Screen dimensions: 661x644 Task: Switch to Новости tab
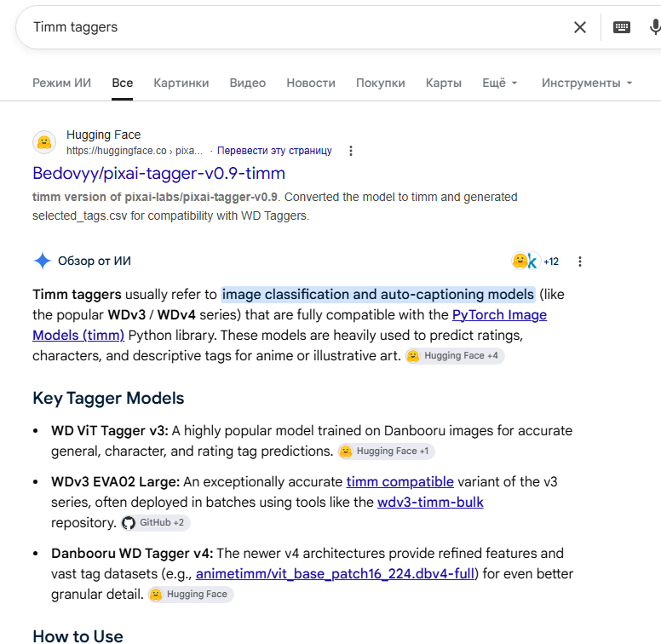pyautogui.click(x=311, y=83)
